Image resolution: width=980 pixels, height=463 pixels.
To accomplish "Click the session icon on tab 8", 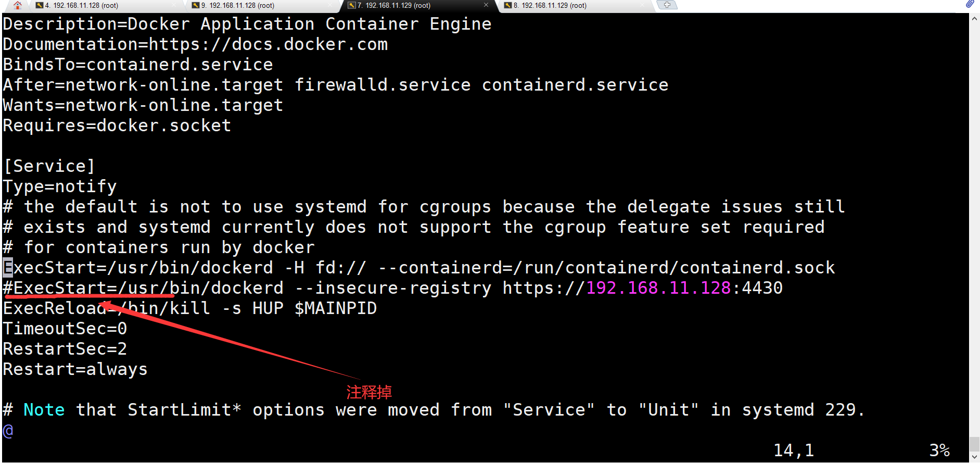I will [507, 5].
